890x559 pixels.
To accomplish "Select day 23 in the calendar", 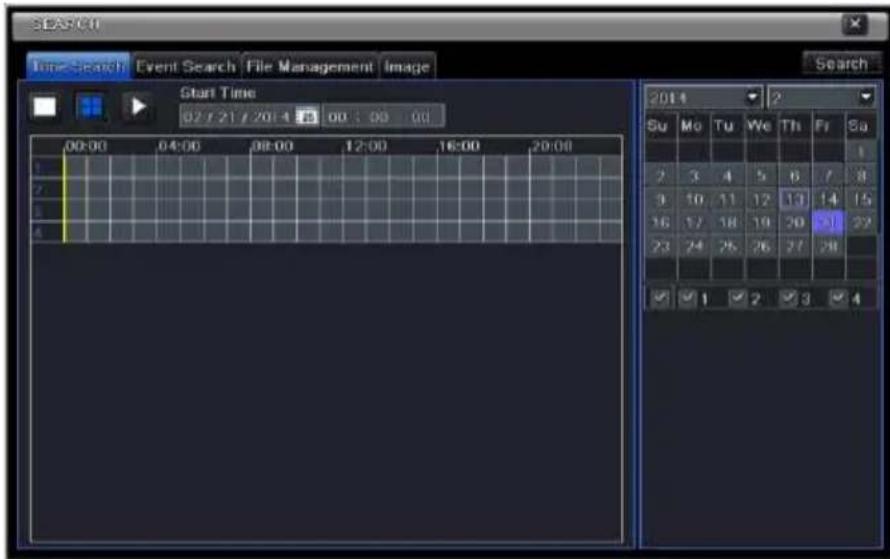I will [661, 246].
